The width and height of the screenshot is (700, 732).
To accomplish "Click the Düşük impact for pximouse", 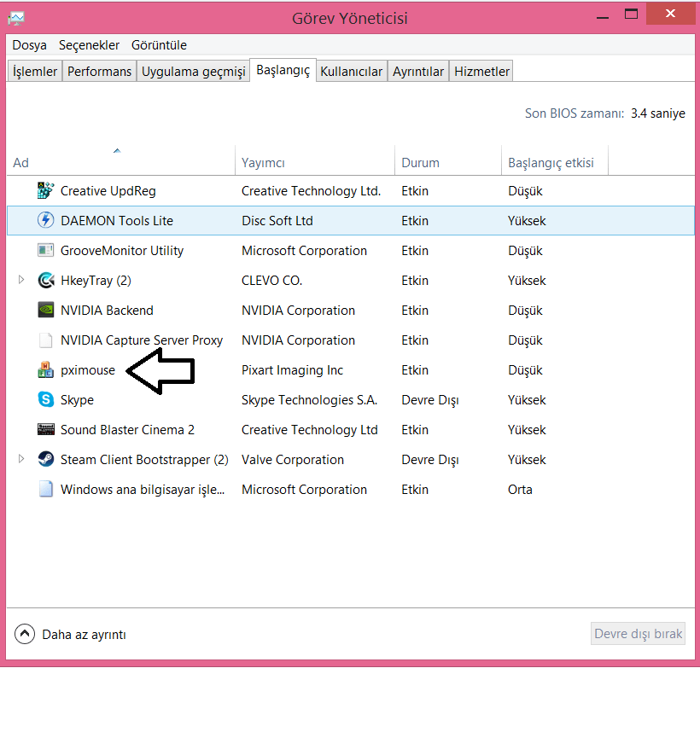I will click(x=525, y=370).
